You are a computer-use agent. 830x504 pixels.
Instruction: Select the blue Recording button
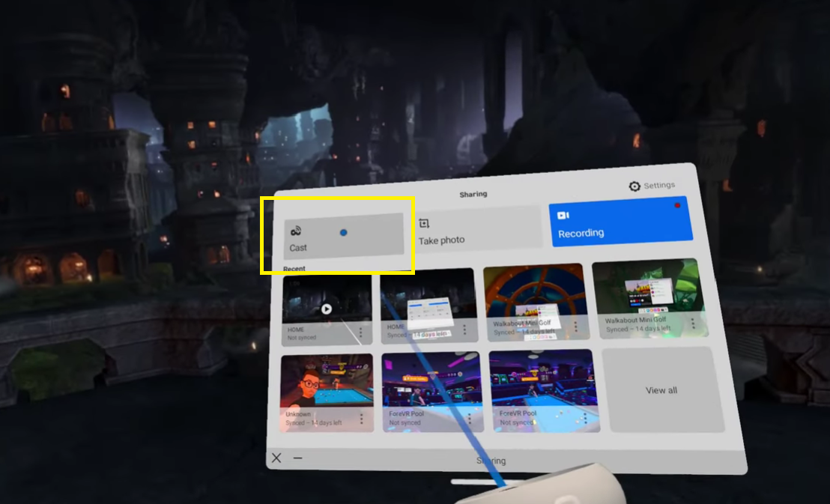(621, 221)
